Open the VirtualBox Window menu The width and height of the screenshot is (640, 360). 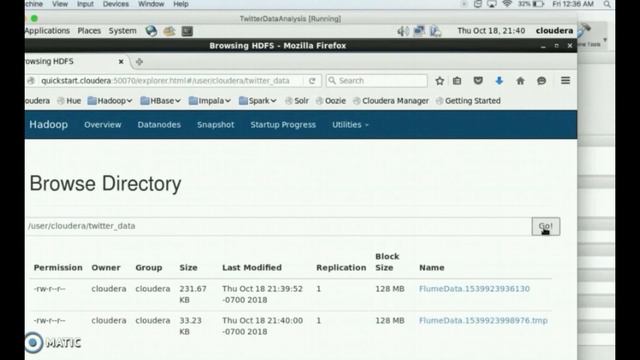[151, 4]
